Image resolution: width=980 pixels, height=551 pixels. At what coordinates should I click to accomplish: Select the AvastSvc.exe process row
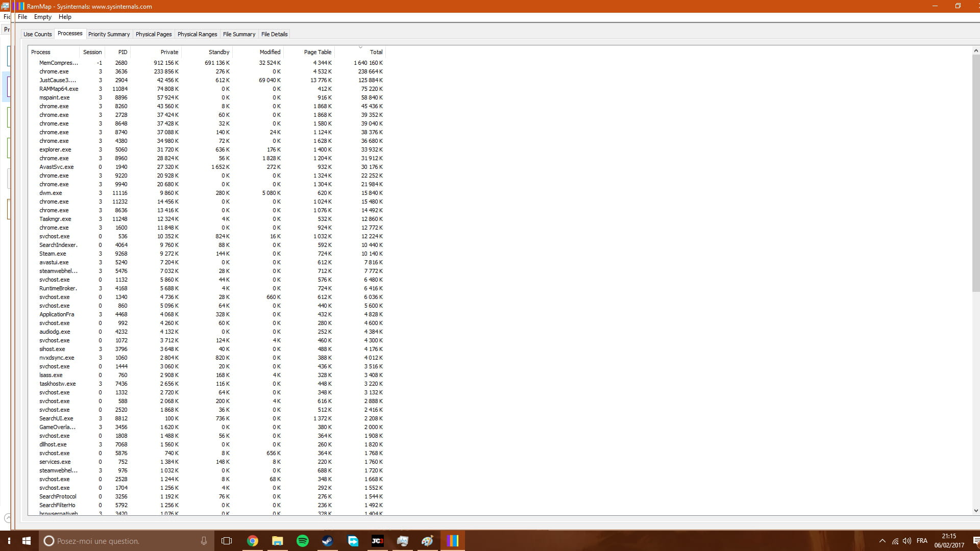point(207,167)
